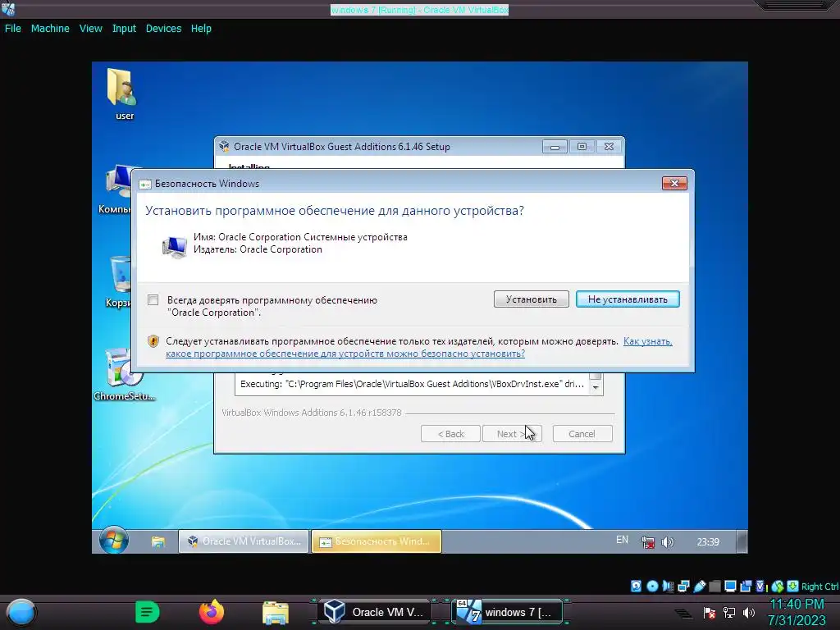Select the ChromeSetup icon on guest desktop
840x630 pixels.
coord(125,374)
